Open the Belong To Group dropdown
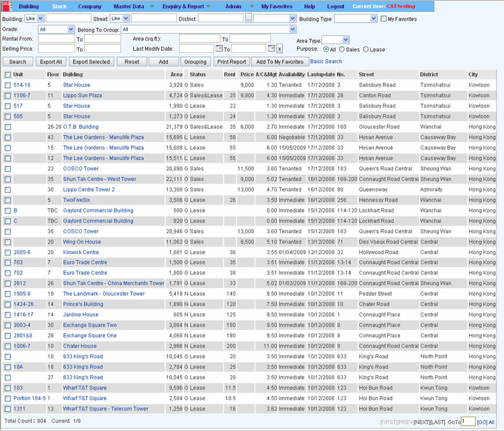This screenshot has width=504, height=431. pyautogui.click(x=292, y=29)
